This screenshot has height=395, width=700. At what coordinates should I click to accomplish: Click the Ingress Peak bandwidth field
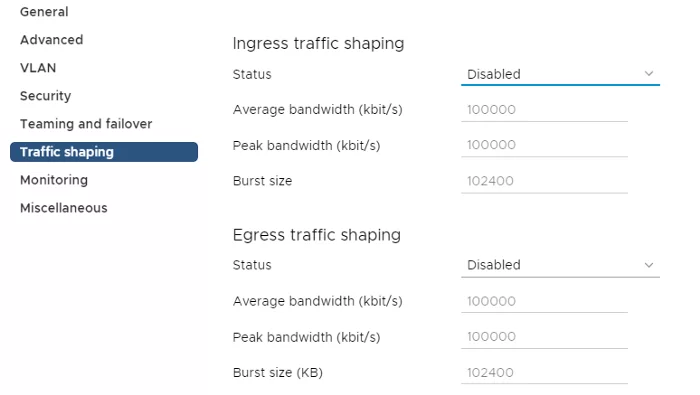pyautogui.click(x=544, y=145)
